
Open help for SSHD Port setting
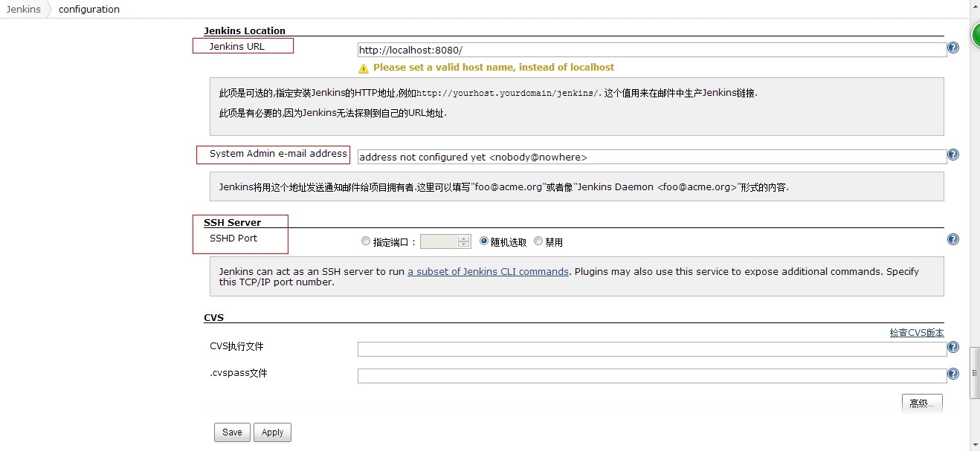(953, 239)
